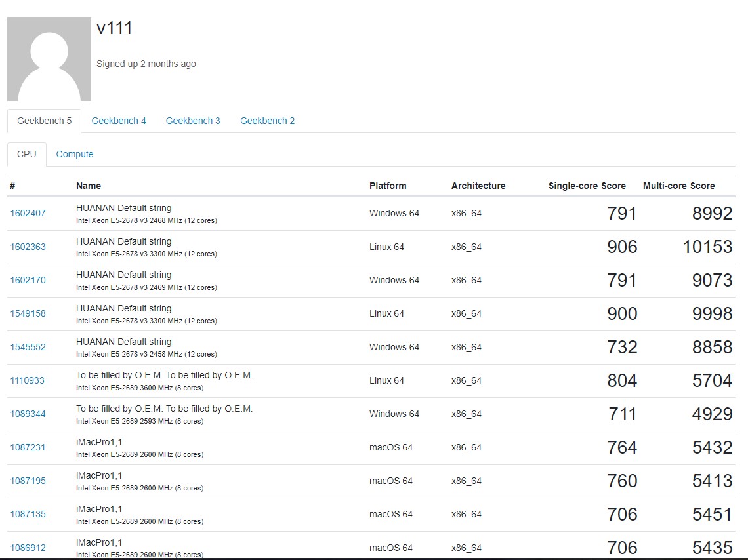Screen dimensions: 748x560
Task: Open result link 1602363
Action: [28, 247]
